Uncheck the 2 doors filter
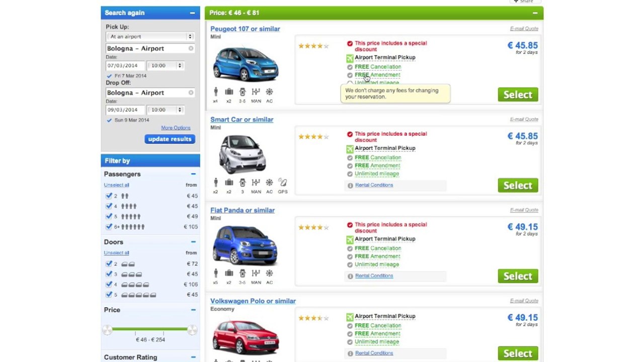 109,264
